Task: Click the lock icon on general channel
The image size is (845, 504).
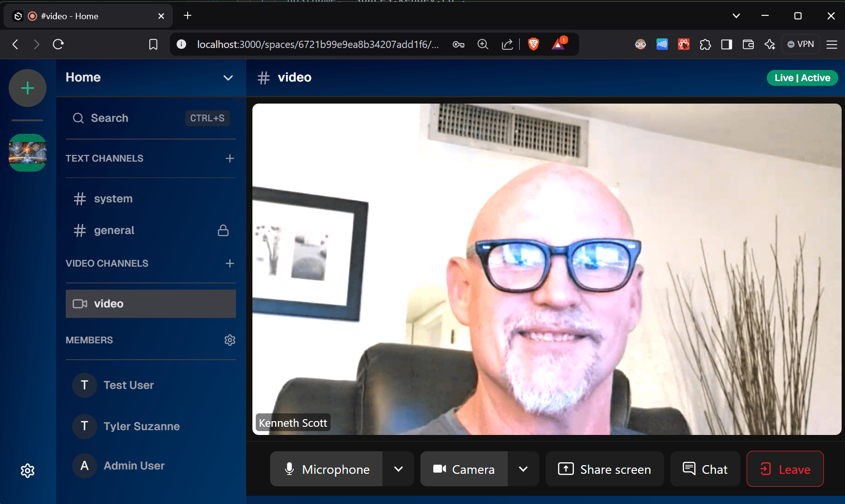Action: [x=223, y=230]
